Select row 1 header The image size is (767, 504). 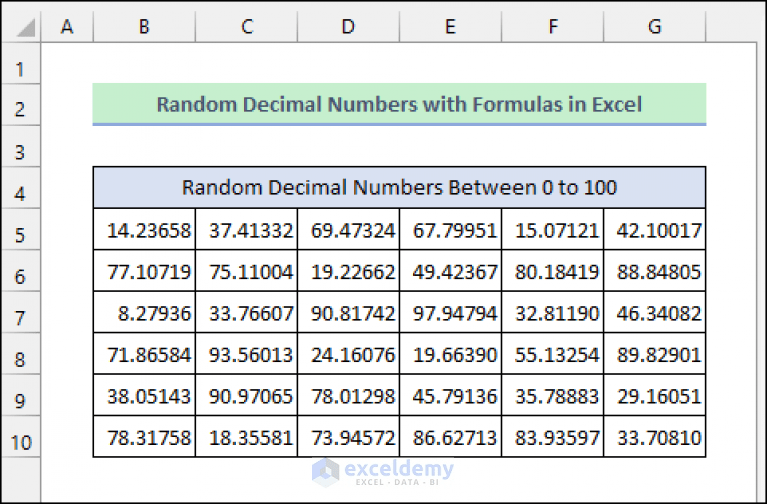[x=20, y=64]
